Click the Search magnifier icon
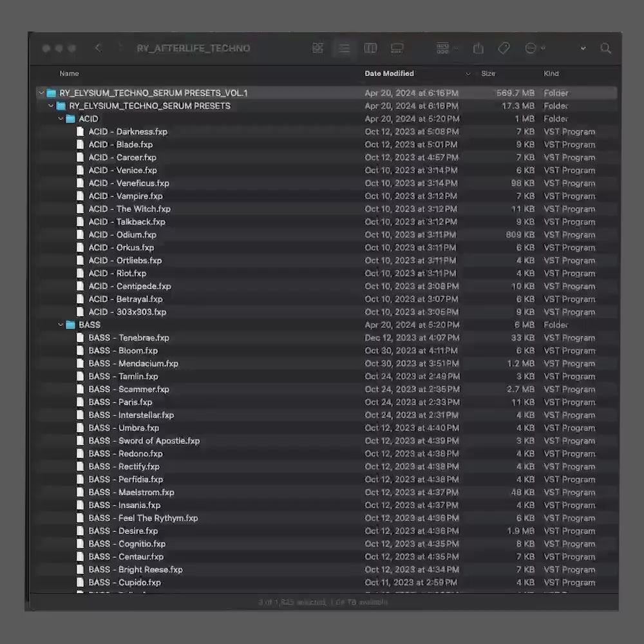Image resolution: width=644 pixels, height=644 pixels. point(605,48)
